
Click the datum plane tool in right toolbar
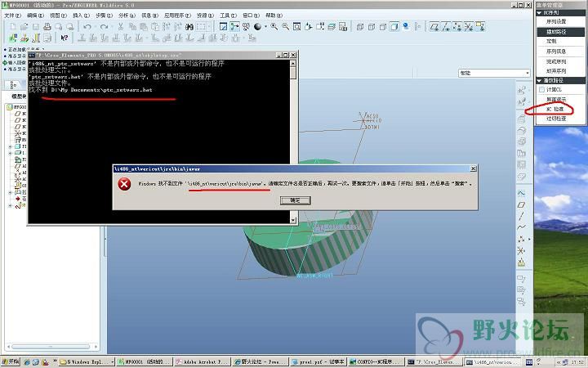click(x=521, y=204)
